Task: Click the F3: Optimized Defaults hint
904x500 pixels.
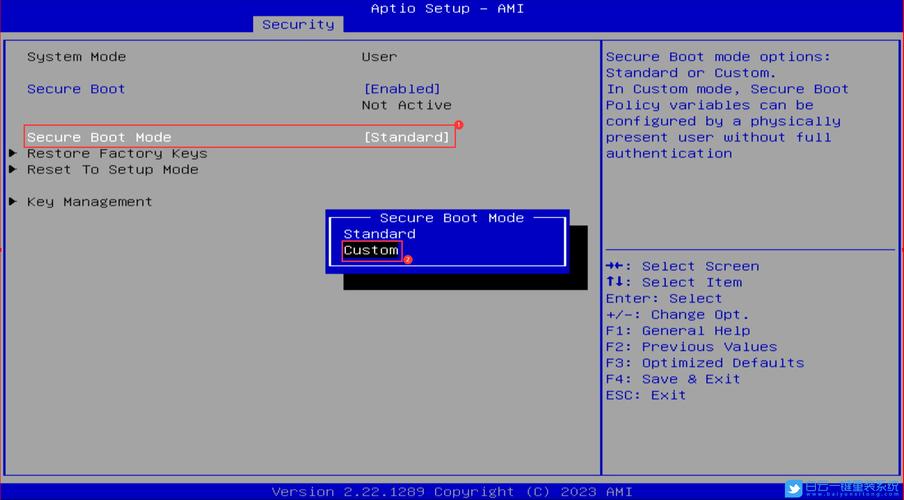Action: pos(704,363)
